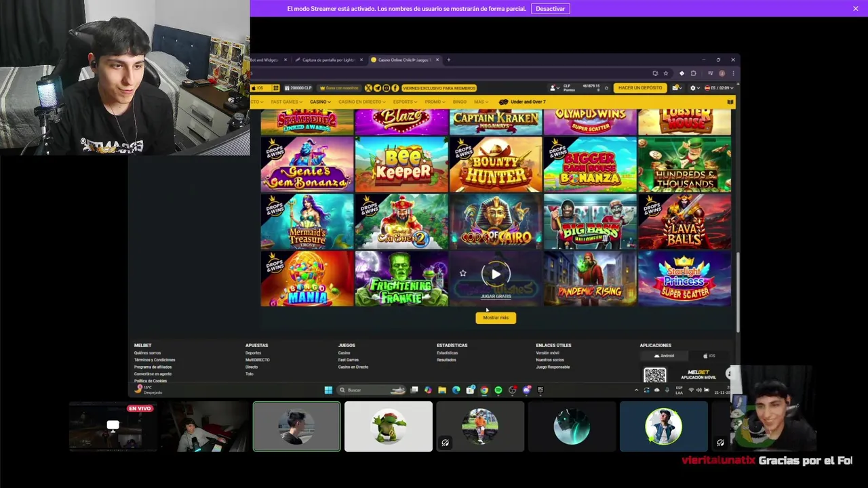Image resolution: width=868 pixels, height=488 pixels.
Task: Open the Bee Keeper game thumbnail
Action: pyautogui.click(x=401, y=165)
